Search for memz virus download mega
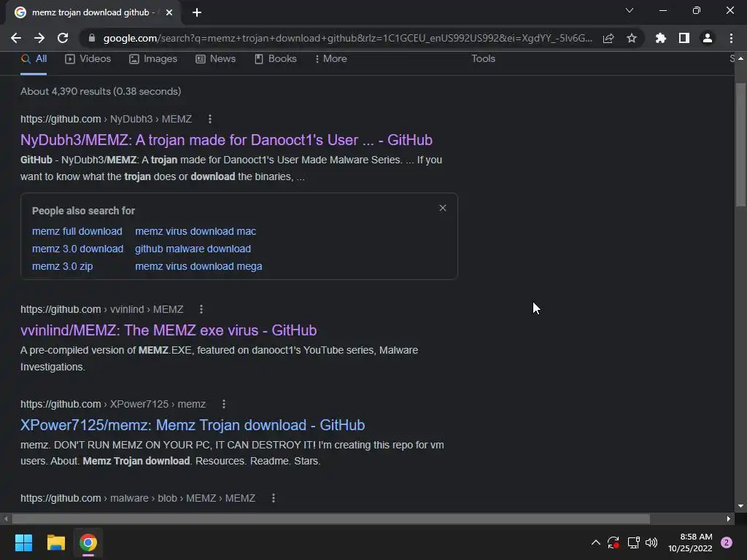 tap(198, 267)
